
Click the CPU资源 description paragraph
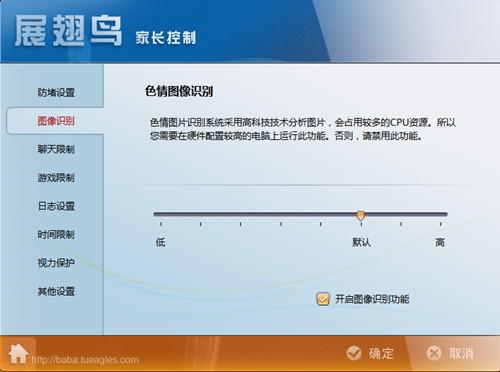pyautogui.click(x=303, y=129)
